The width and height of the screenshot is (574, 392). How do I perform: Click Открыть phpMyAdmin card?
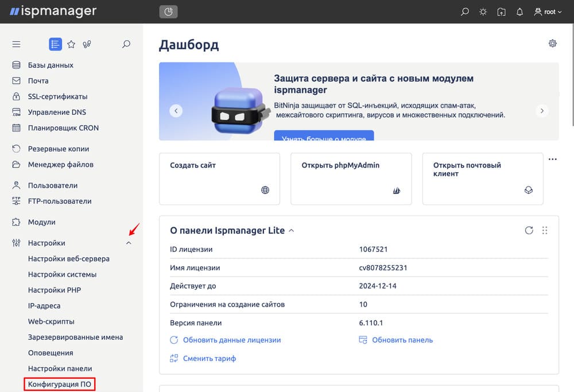(351, 178)
